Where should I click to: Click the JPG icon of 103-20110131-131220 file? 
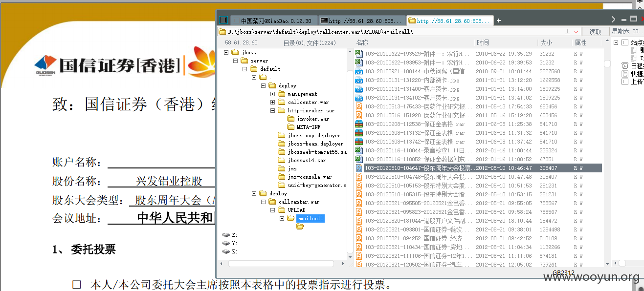[x=358, y=80]
